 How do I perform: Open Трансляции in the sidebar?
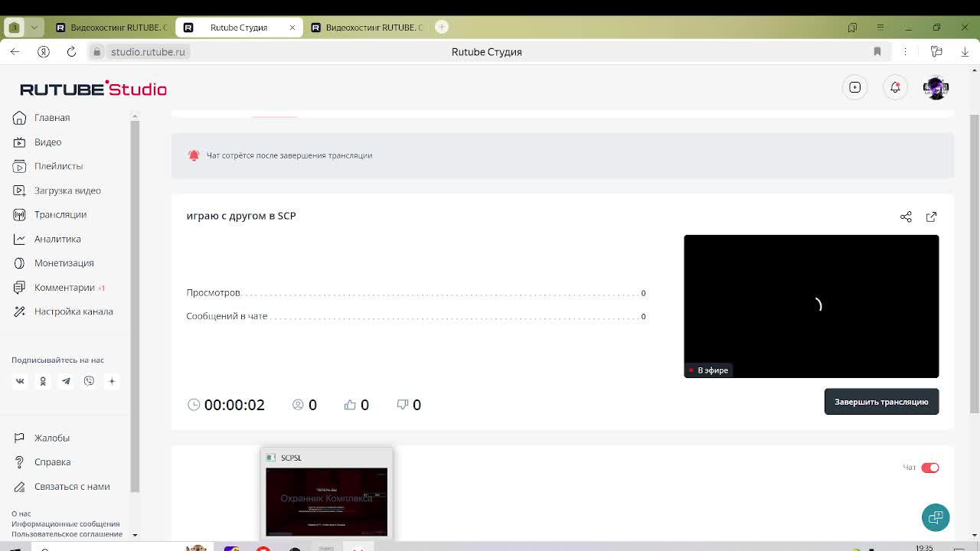(60, 215)
